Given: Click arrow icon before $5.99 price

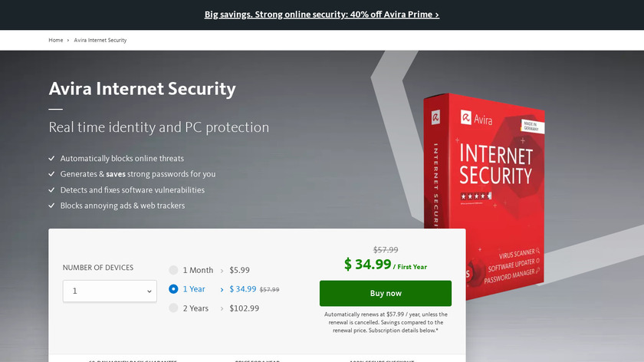Looking at the screenshot, I should 222,271.
